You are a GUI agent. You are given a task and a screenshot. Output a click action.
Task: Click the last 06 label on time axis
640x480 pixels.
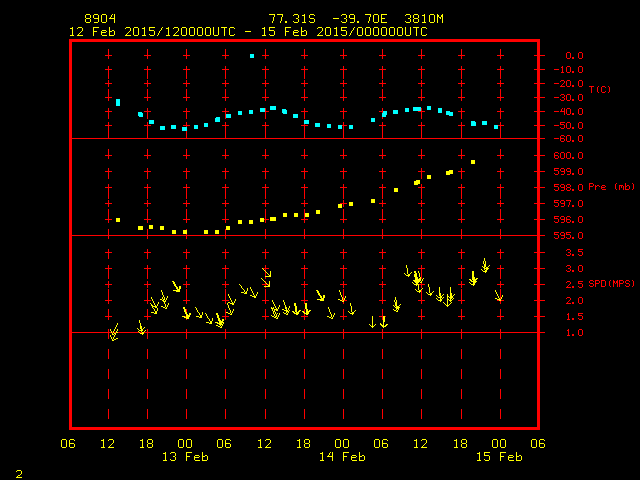coord(538,444)
